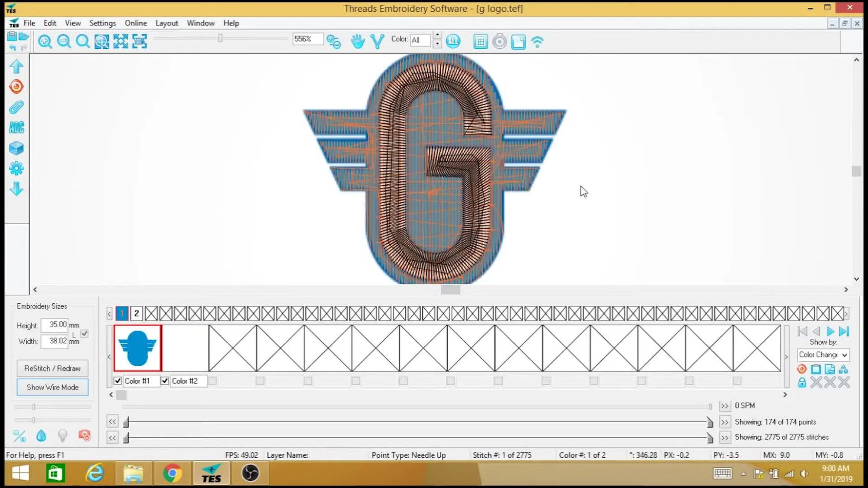Select the blue G logo color thumbnail
The width and height of the screenshot is (868, 488).
(x=138, y=348)
